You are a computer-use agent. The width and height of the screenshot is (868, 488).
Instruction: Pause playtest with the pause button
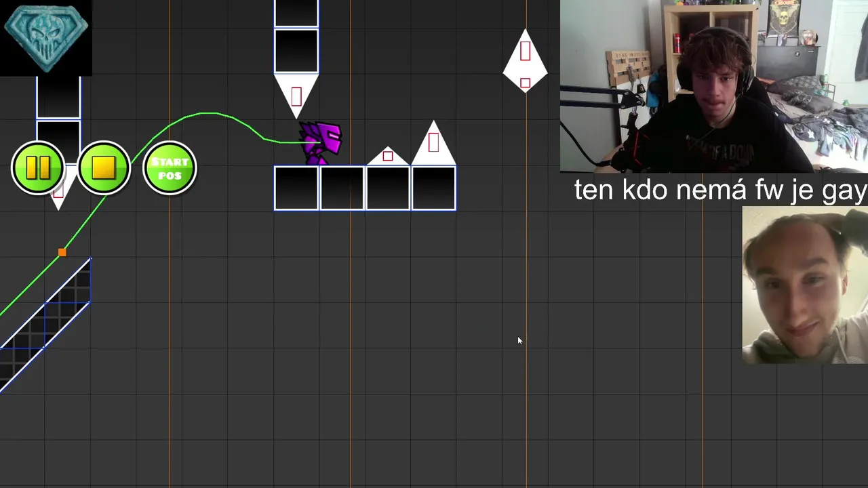38,168
